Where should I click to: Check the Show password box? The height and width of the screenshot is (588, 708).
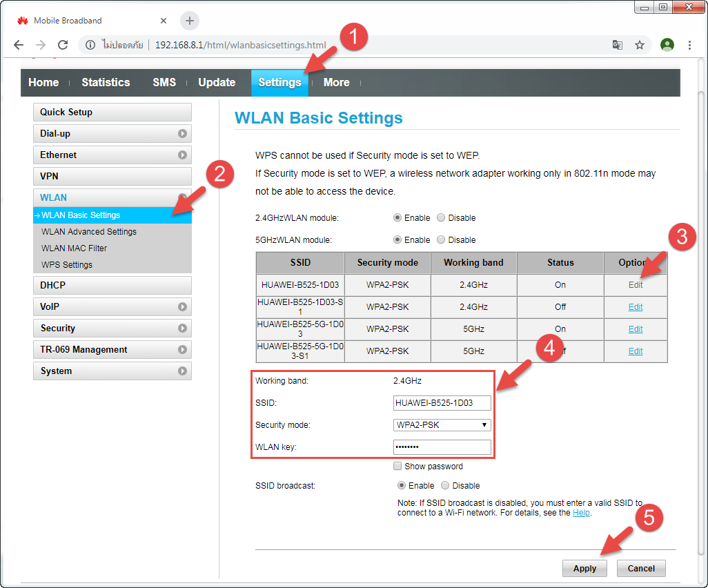(397, 466)
